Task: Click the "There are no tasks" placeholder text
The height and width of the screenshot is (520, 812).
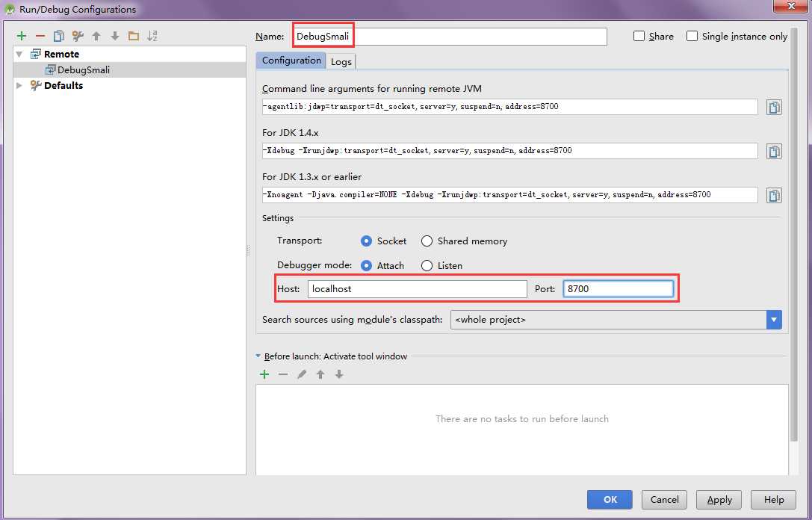Action: [x=522, y=419]
